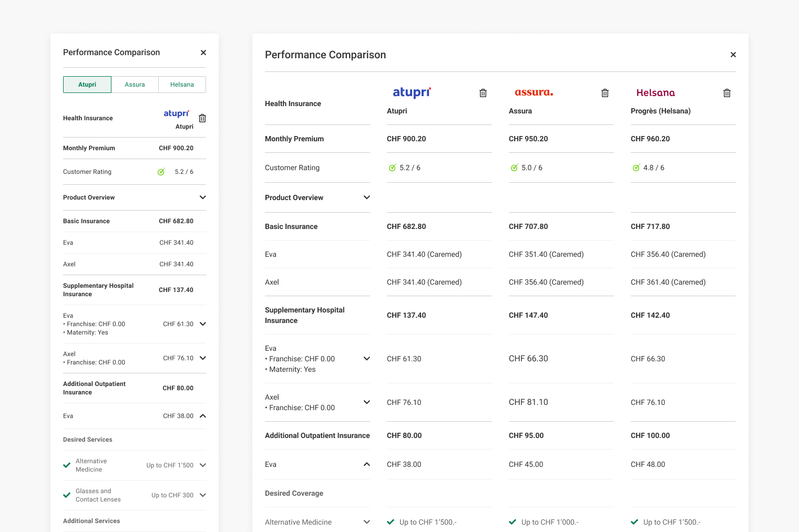
Task: Click checkmark beside Up to CHF 1'000.- under Assura
Action: [513, 522]
